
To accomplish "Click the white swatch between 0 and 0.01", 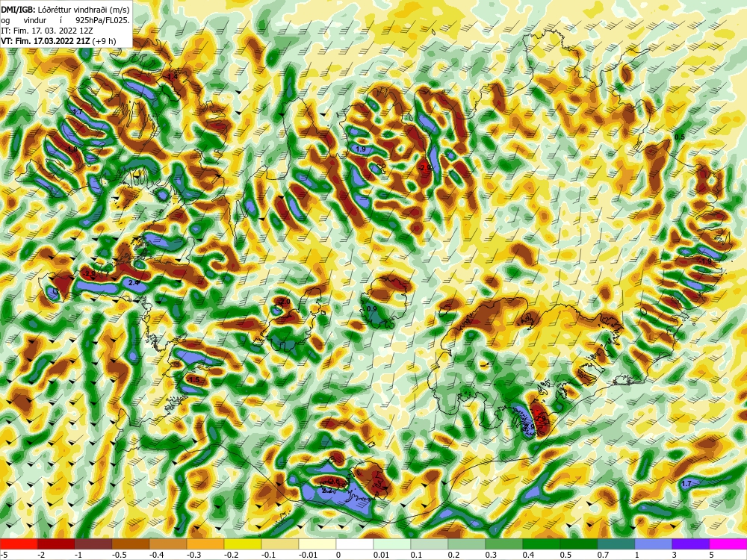I will (x=355, y=544).
